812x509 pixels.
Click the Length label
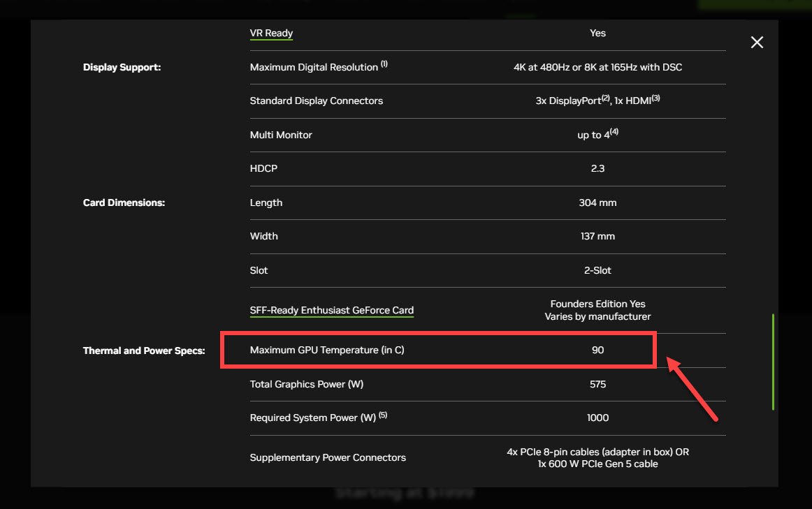click(266, 202)
